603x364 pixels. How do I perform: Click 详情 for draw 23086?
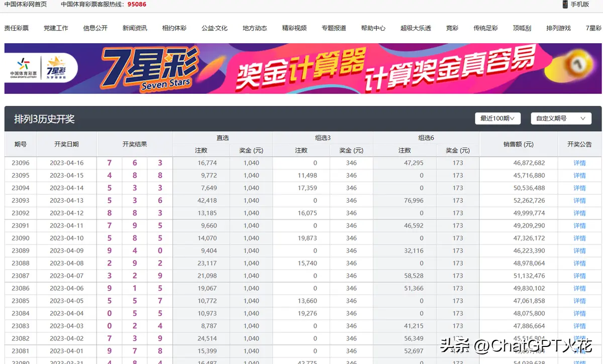point(579,289)
